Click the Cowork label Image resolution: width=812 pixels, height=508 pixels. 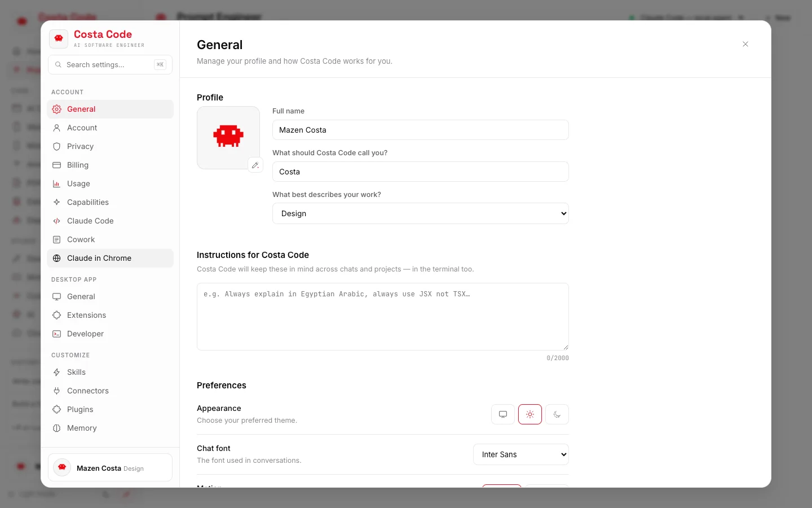(81, 239)
